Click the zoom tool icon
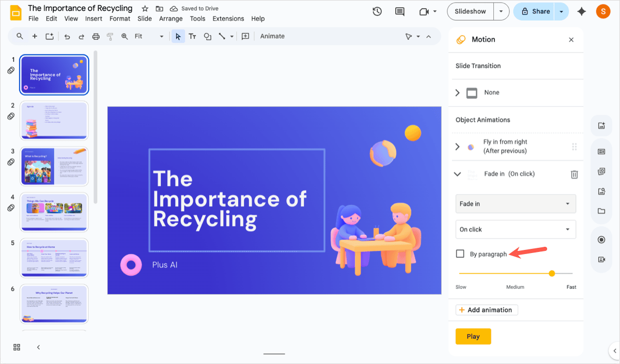 (125, 36)
